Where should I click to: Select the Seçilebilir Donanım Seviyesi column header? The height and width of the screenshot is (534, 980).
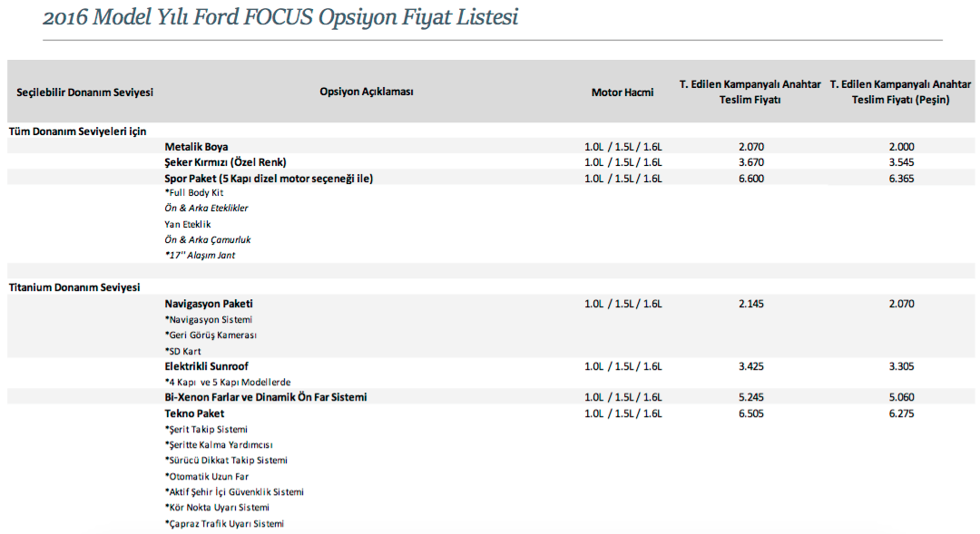(x=85, y=92)
